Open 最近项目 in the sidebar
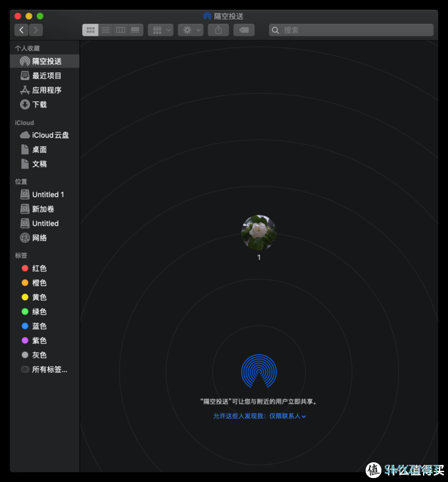 [x=45, y=76]
